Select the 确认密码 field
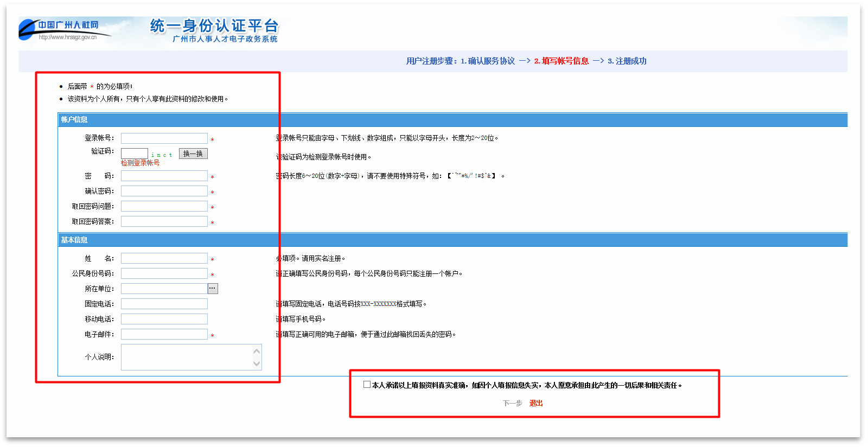The width and height of the screenshot is (868, 447). 164,191
